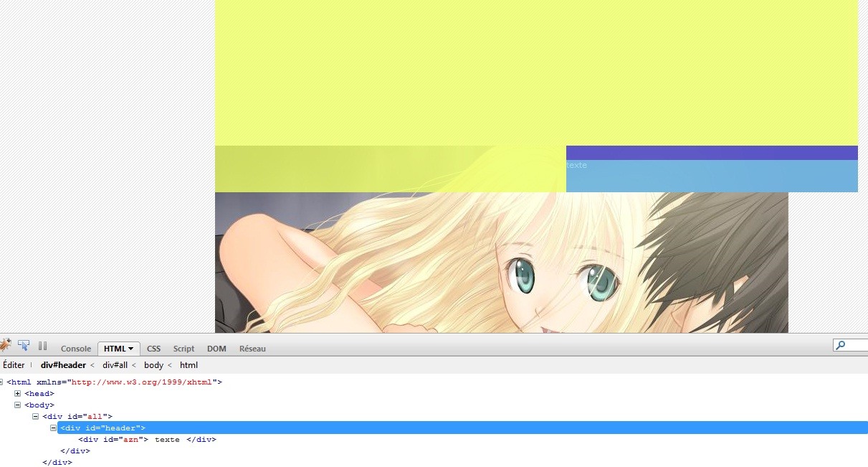
Task: Collapse the html root node
Action: 1,382
